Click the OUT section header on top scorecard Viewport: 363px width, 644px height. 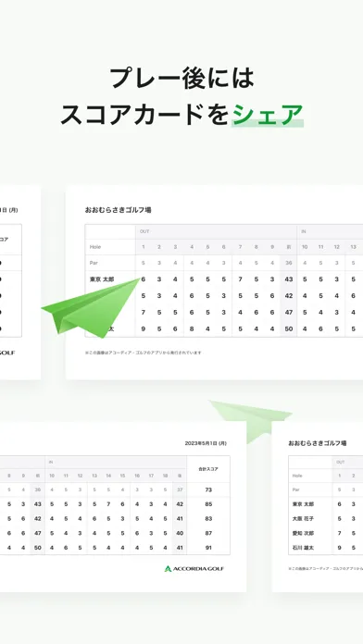click(x=144, y=231)
